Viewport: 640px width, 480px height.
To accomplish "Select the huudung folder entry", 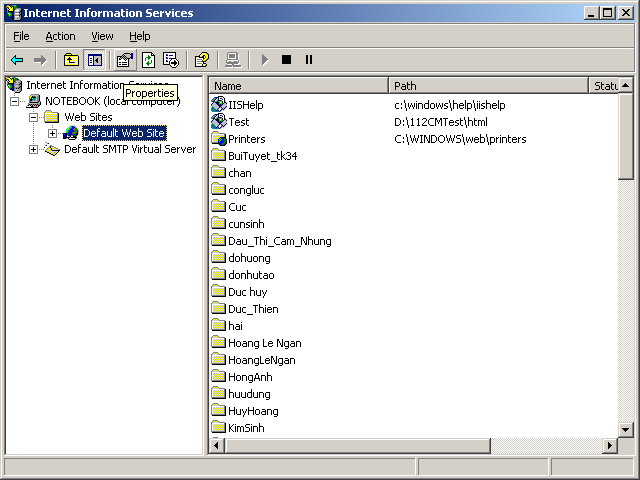I will [241, 394].
